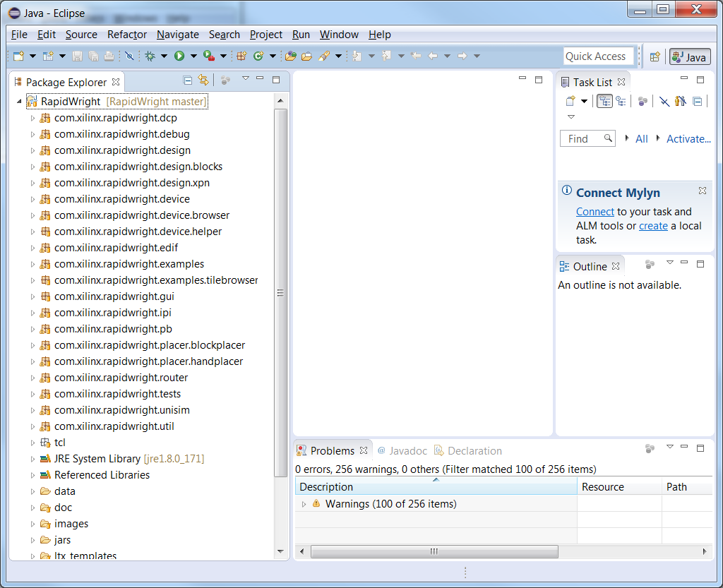The width and height of the screenshot is (723, 588).
Task: Select the com.xilinx.rapidwright.util package
Action: pyautogui.click(x=114, y=426)
